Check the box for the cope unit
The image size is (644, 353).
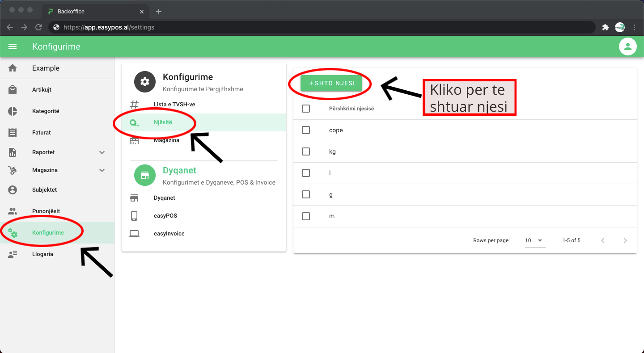click(x=306, y=130)
